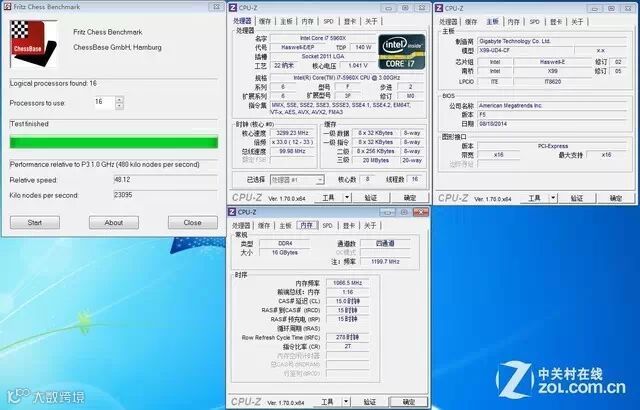Select the core speed value 3299.23 MHz
The width and height of the screenshot is (640, 410).
coord(292,133)
